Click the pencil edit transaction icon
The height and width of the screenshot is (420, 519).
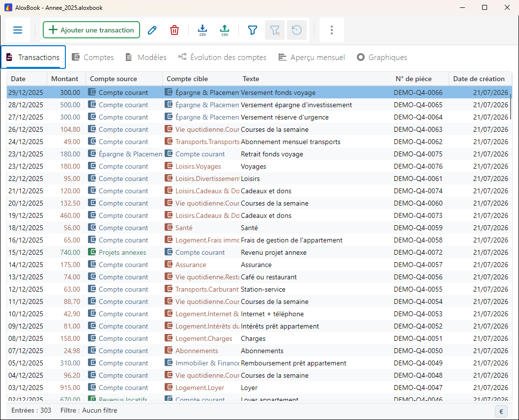152,30
